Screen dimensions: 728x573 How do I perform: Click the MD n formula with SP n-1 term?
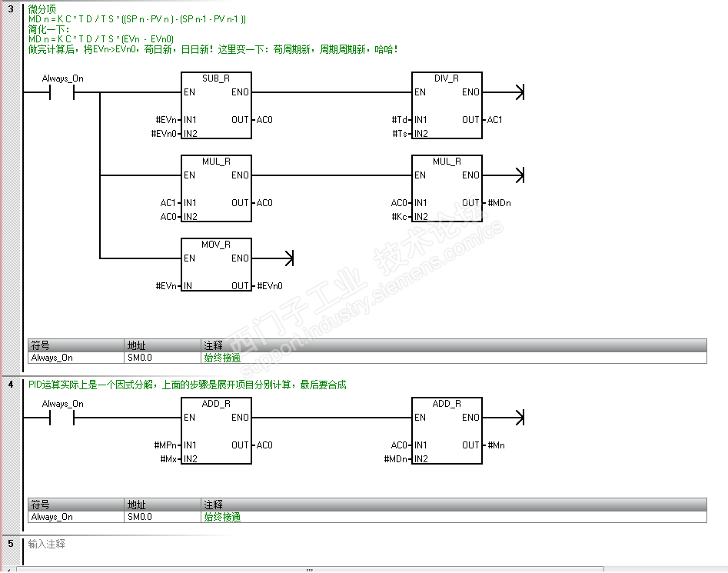click(x=137, y=19)
